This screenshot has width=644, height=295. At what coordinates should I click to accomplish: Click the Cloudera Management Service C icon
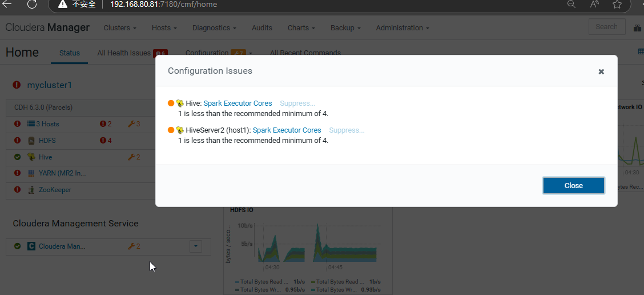tap(31, 246)
